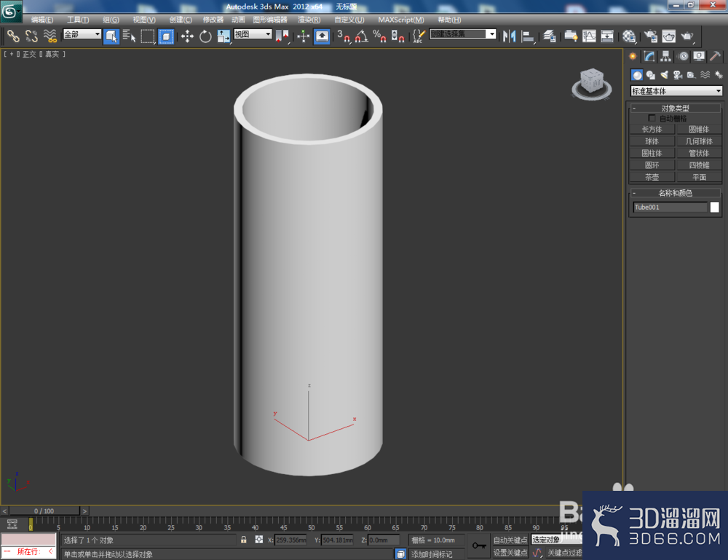The height and width of the screenshot is (560, 728).
Task: Switch to the Modify panel tab
Action: [x=649, y=57]
